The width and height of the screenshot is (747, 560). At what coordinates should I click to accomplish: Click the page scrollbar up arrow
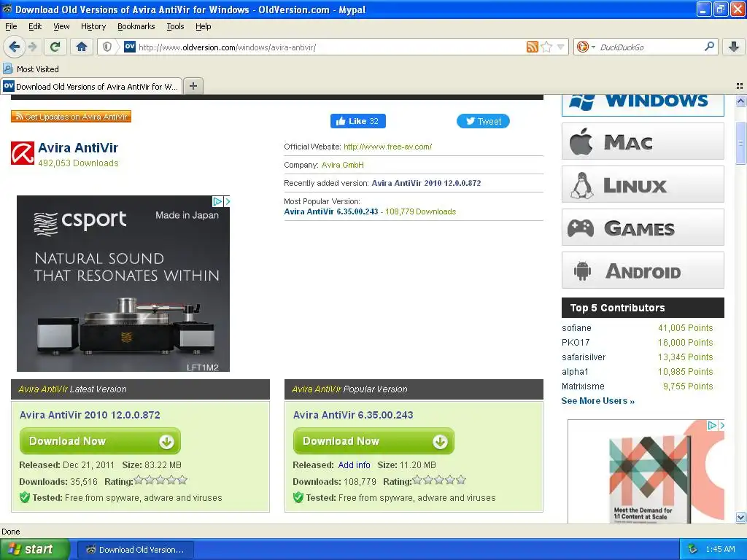pyautogui.click(x=740, y=101)
